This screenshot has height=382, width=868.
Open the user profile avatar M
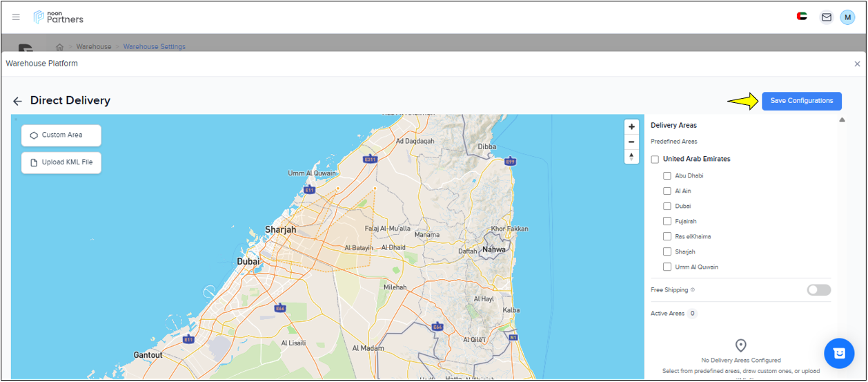847,17
